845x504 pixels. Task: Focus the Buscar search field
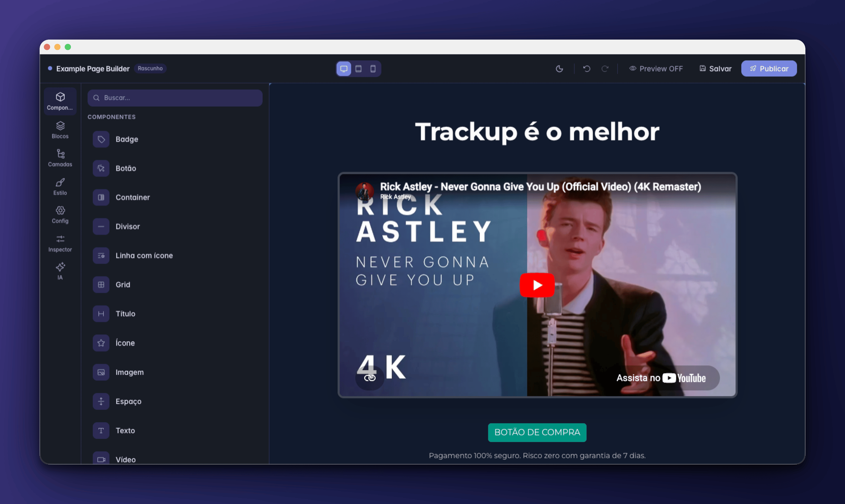[x=175, y=98]
